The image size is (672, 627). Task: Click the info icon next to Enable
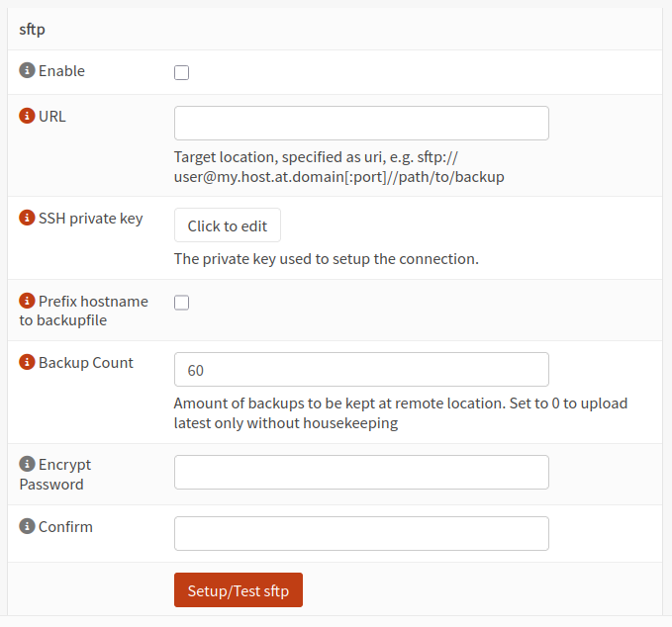tap(27, 70)
